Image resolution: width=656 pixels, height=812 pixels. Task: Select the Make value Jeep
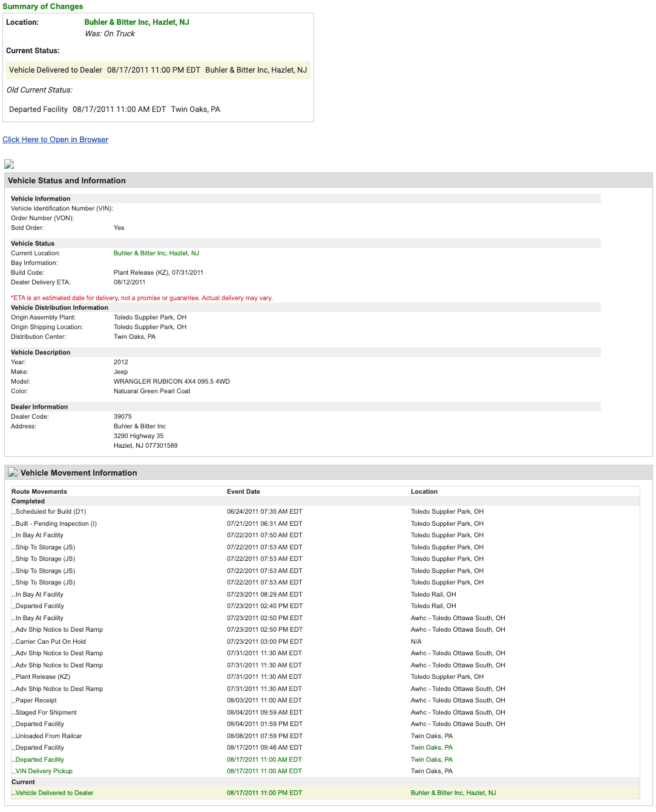120,372
